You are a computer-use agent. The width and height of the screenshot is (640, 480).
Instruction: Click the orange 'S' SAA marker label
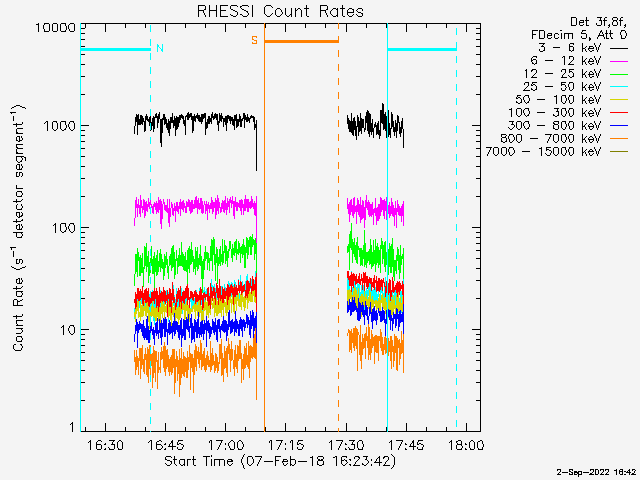pyautogui.click(x=254, y=40)
